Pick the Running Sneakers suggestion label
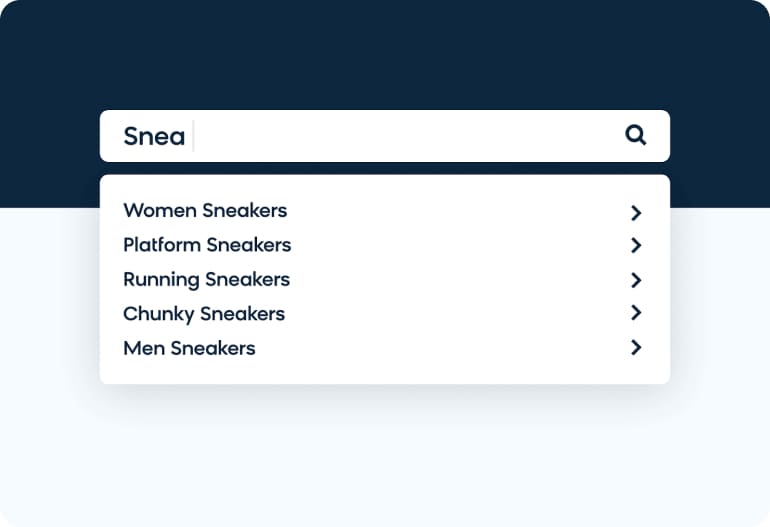Image resolution: width=770 pixels, height=527 pixels. point(206,280)
